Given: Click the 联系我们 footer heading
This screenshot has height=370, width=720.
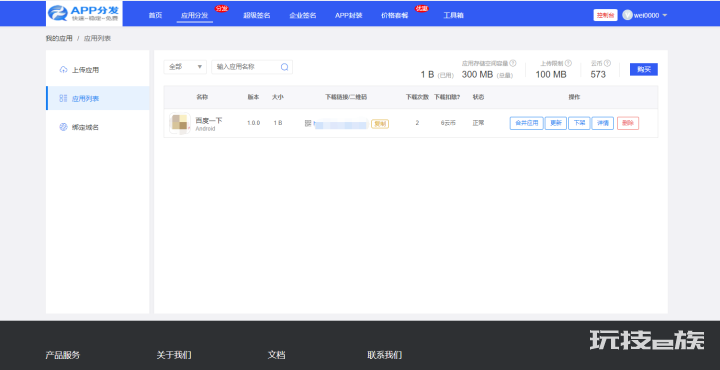Looking at the screenshot, I should 385,355.
